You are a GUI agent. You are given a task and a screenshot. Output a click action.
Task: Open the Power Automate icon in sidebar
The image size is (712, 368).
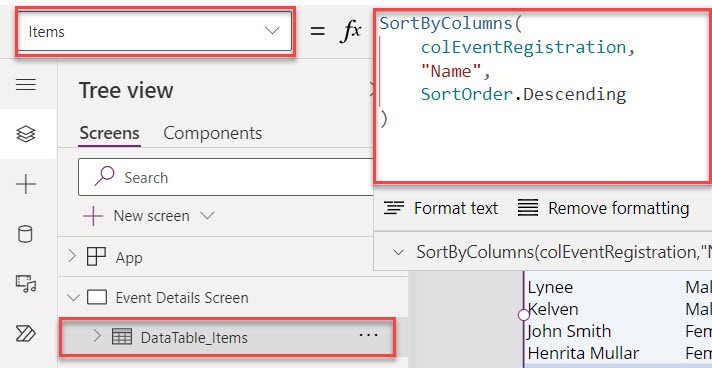point(25,333)
